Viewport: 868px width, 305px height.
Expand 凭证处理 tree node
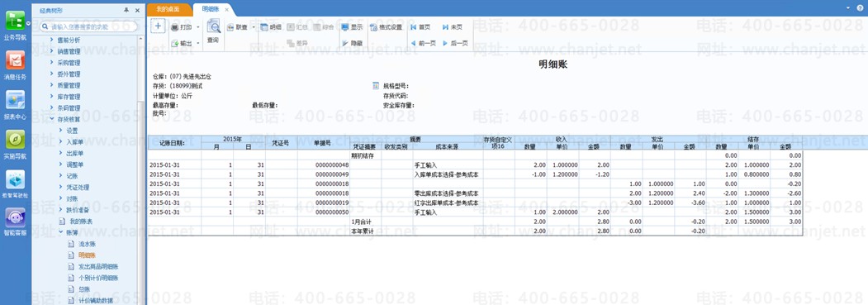point(61,187)
